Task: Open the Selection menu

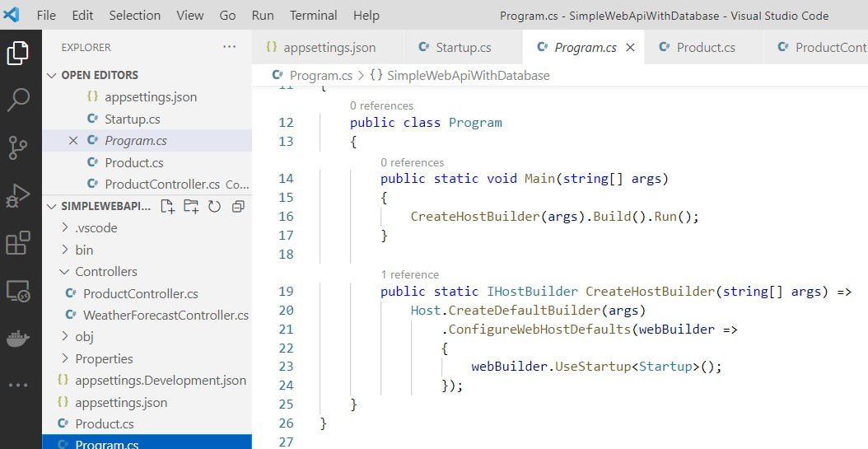Action: (134, 16)
